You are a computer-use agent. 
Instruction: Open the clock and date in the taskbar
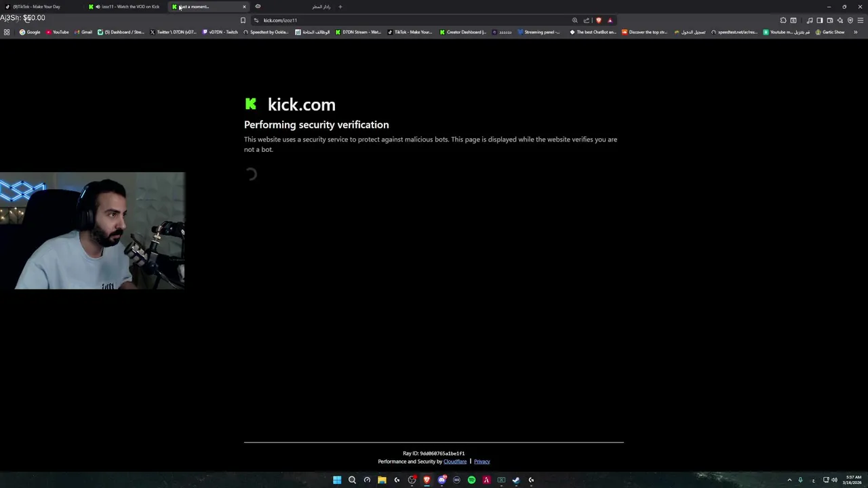pyautogui.click(x=853, y=480)
